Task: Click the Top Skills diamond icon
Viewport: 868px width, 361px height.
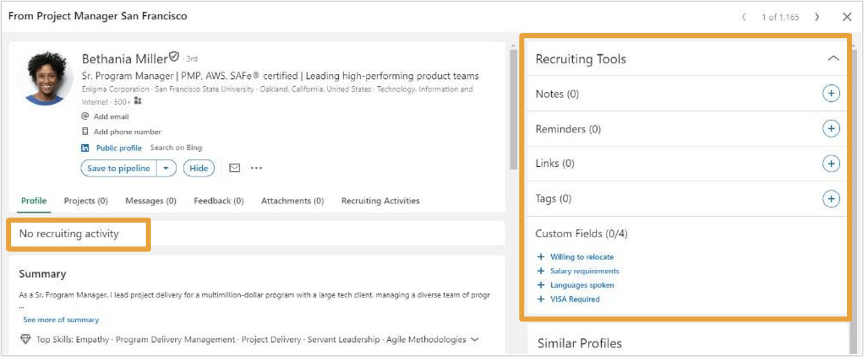Action: pyautogui.click(x=25, y=340)
